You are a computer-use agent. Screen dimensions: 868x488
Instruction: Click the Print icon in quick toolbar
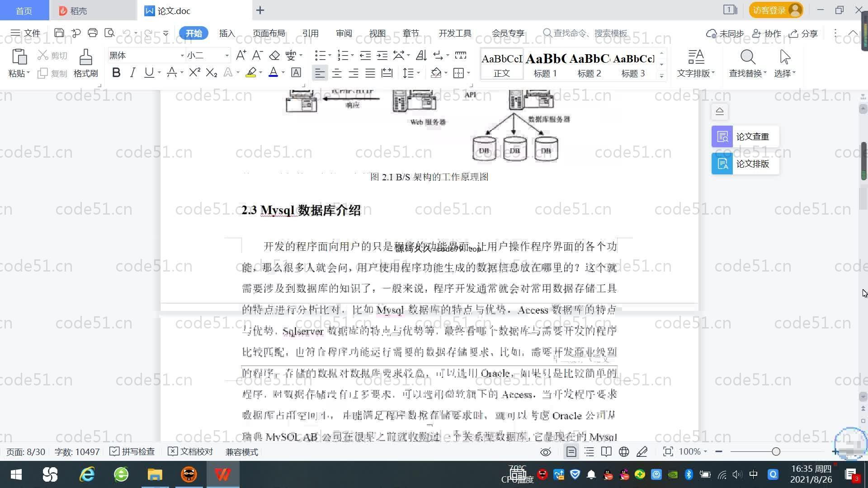click(93, 33)
